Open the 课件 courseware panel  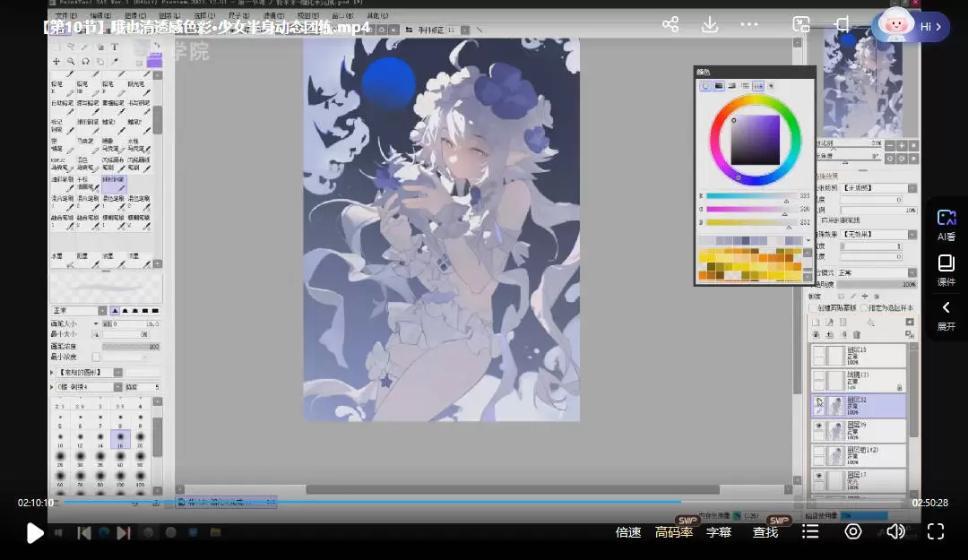click(x=946, y=271)
